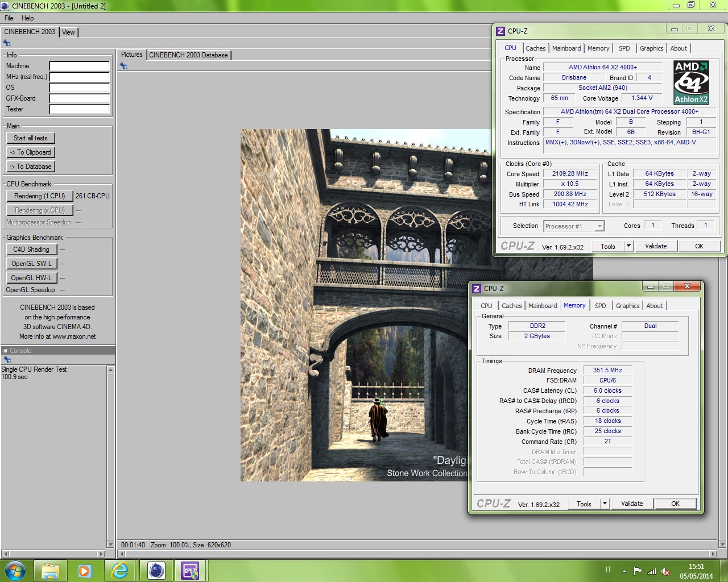Click OS input field
728x582 pixels.
click(x=79, y=88)
